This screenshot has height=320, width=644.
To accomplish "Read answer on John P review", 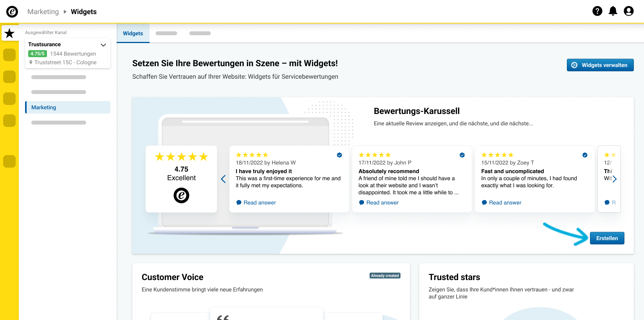I will tap(379, 202).
